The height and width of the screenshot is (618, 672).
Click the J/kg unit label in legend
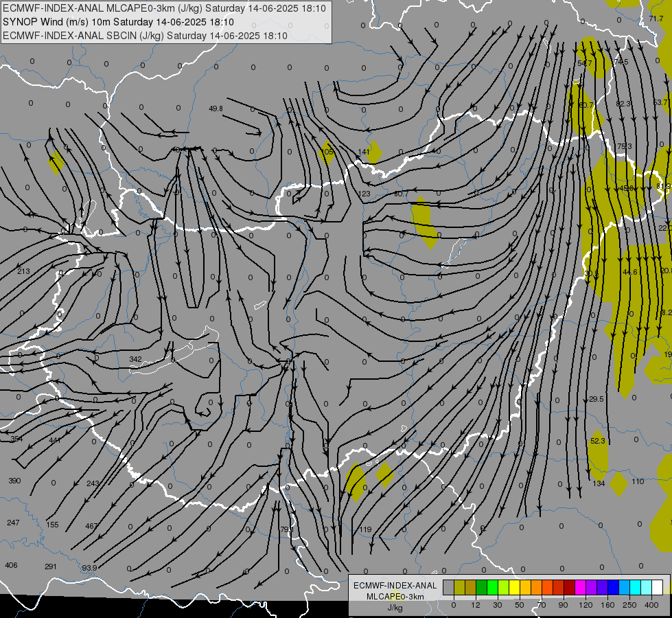pyautogui.click(x=395, y=608)
